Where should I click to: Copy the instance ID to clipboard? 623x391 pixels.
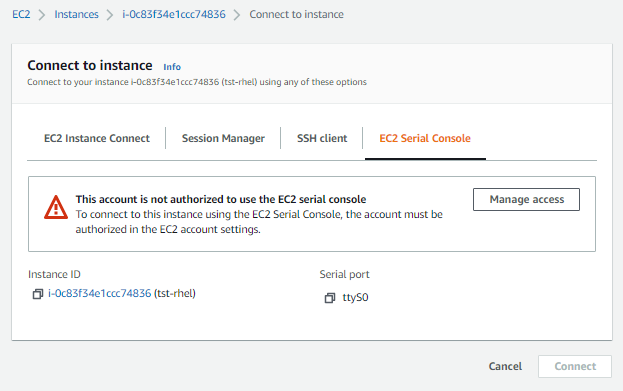click(x=38, y=294)
